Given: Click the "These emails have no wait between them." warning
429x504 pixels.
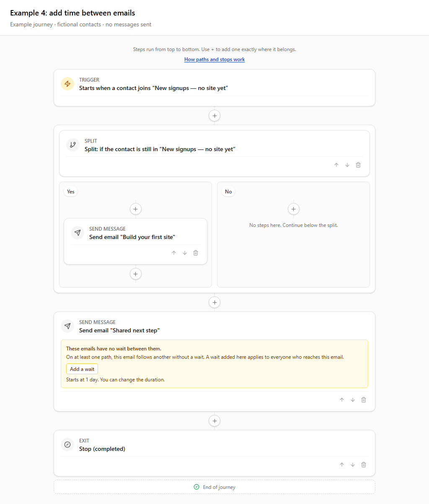Looking at the screenshot, I should click(x=114, y=349).
